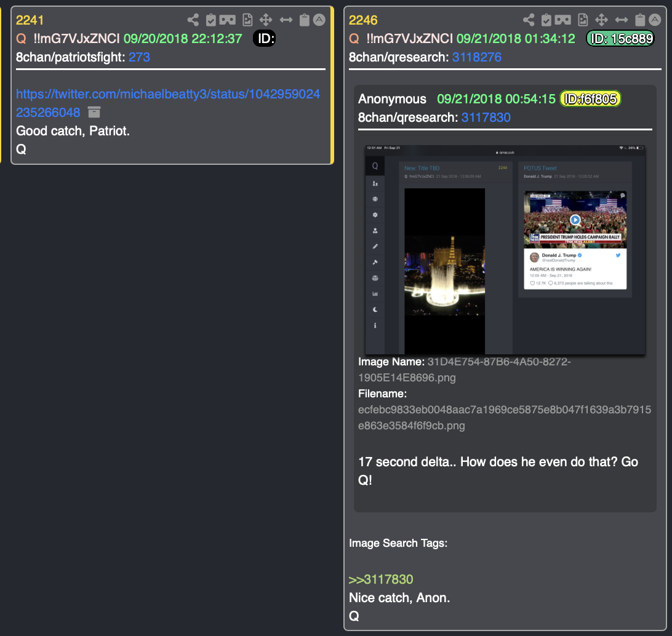
Task: Click the circled A icon on post 2246
Action: point(655,20)
